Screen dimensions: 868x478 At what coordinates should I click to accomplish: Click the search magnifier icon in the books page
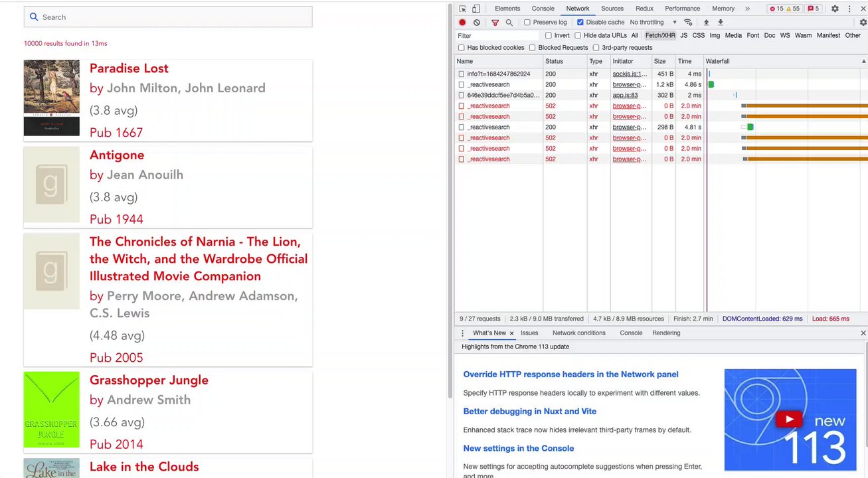[35, 17]
